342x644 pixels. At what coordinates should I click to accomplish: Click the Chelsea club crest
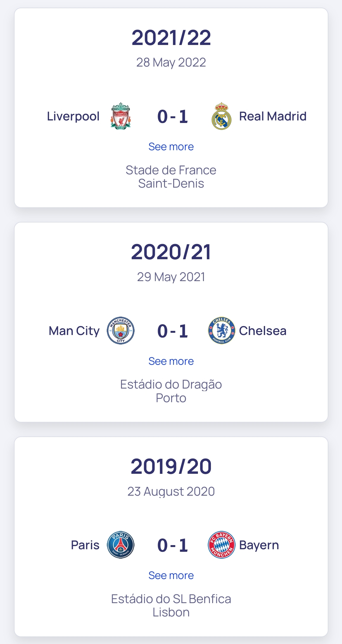pos(221,331)
